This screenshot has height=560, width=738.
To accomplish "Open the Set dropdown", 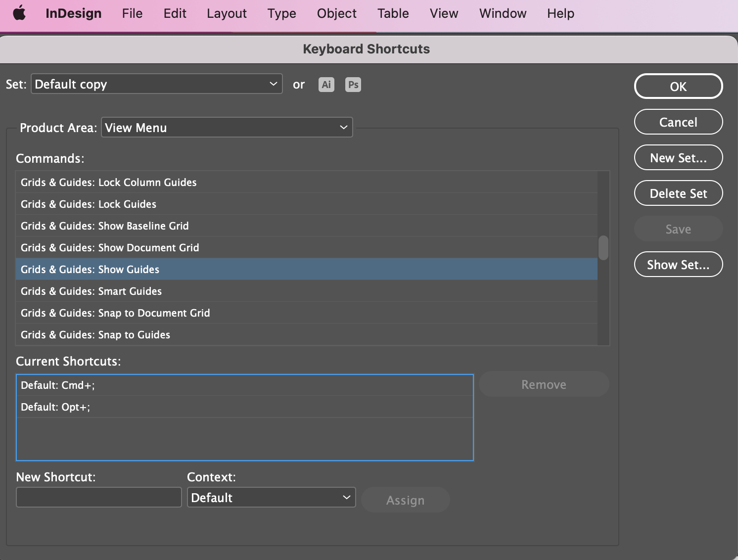I will [x=156, y=84].
